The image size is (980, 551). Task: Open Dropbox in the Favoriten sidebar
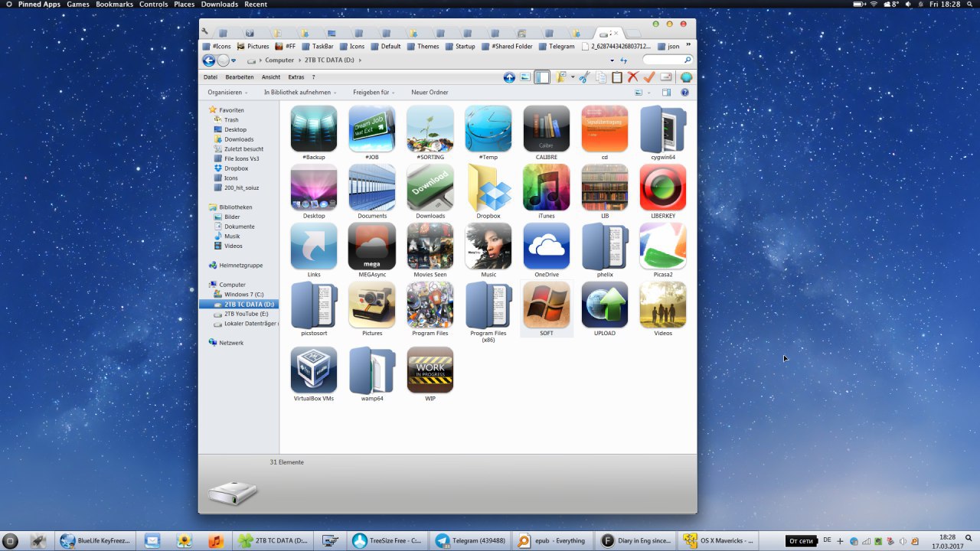pos(231,168)
